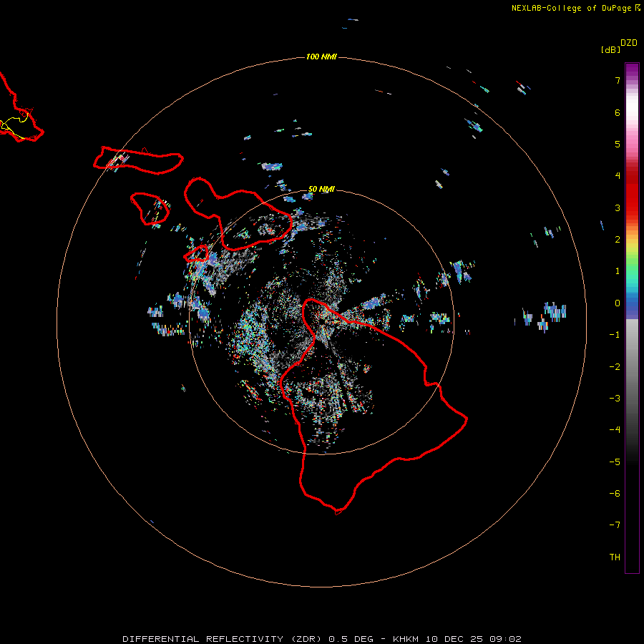The image size is (644, 644).
Task: Click the positive 3 tick label on scale
Action: click(x=618, y=208)
